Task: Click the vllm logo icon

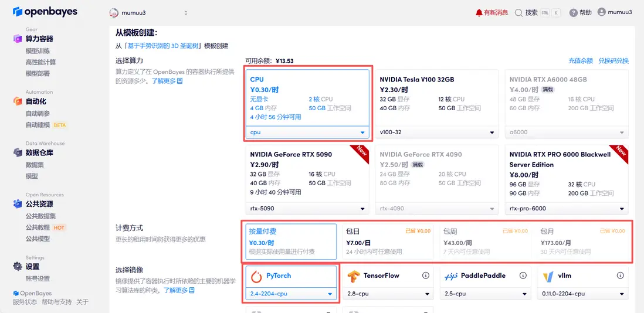Action: (547, 277)
